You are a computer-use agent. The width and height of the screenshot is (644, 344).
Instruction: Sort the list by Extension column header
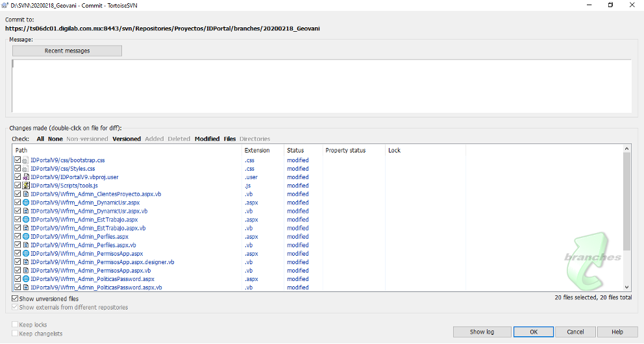click(257, 151)
